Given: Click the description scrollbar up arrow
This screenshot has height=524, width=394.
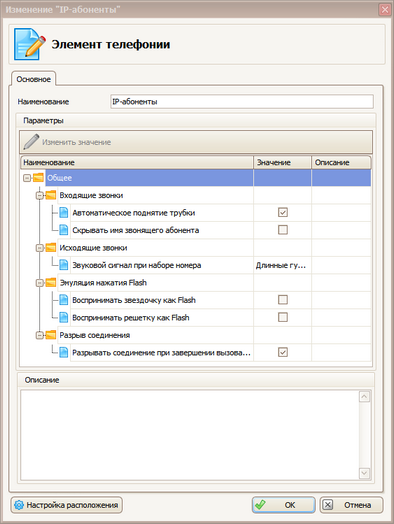Looking at the screenshot, I should [x=364, y=397].
